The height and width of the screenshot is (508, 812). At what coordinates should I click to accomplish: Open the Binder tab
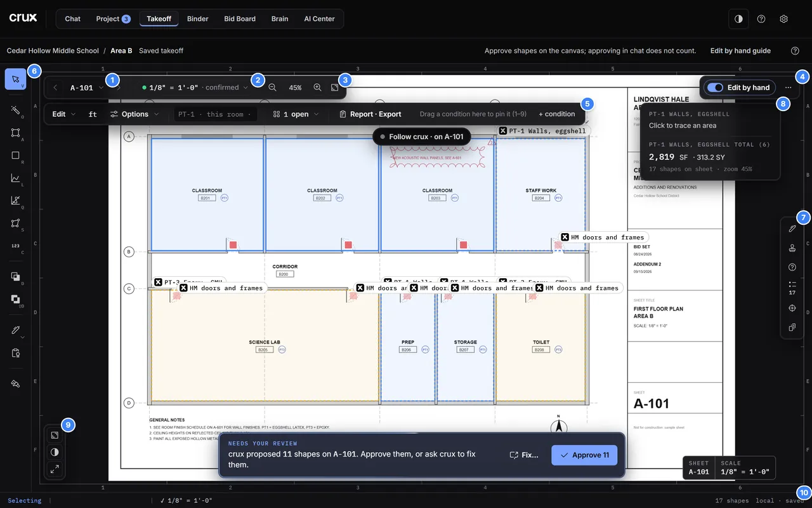click(x=197, y=19)
